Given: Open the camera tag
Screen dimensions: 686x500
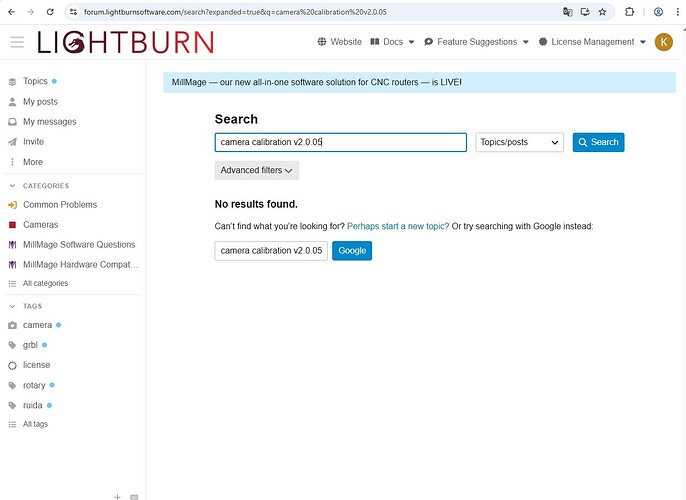Looking at the screenshot, I should click(37, 325).
